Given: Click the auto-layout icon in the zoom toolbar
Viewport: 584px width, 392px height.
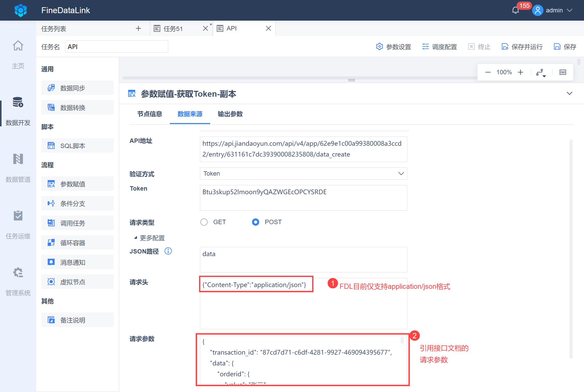Looking at the screenshot, I should 541,72.
